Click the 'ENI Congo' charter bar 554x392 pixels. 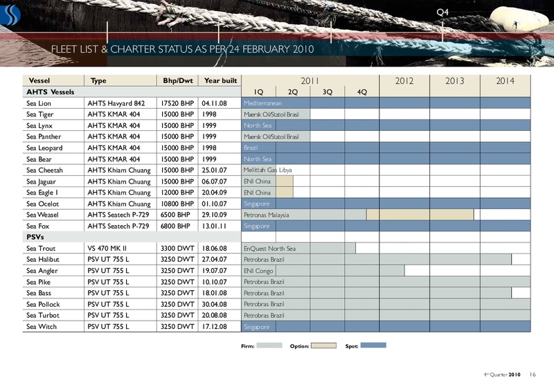pyautogui.click(x=323, y=270)
